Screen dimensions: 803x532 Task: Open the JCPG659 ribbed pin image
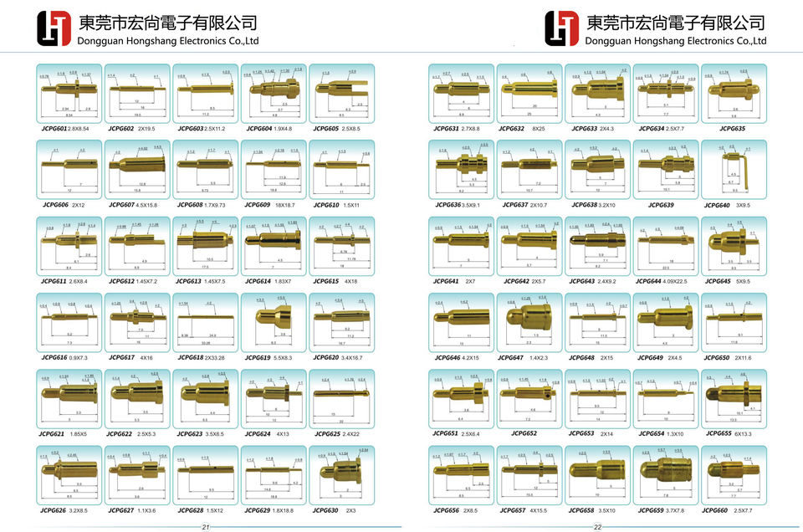(x=666, y=475)
